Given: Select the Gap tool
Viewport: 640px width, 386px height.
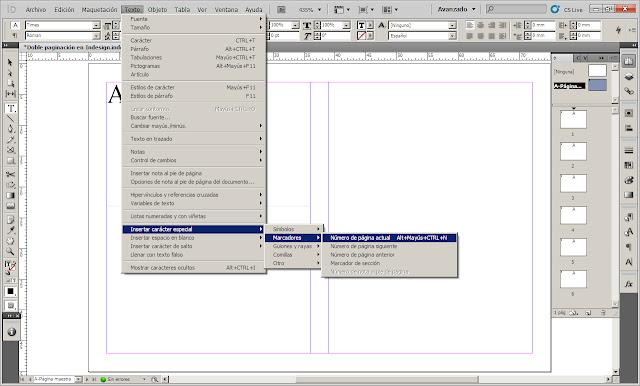Looking at the screenshot, I should [x=11, y=94].
